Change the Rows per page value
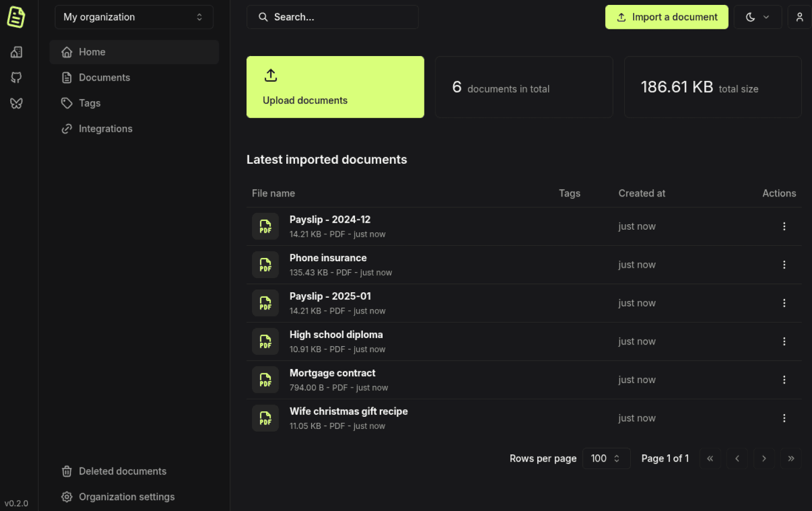This screenshot has width=812, height=511. point(606,458)
